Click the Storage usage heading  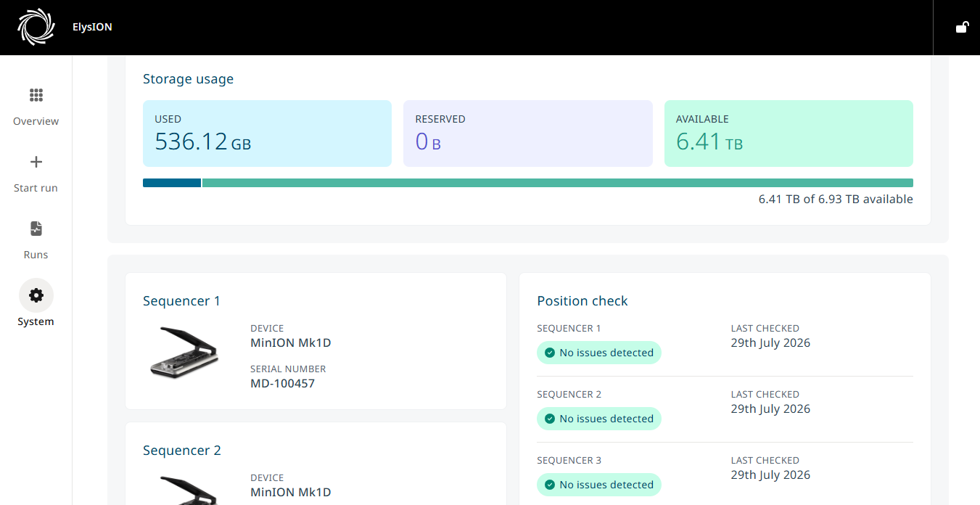pyautogui.click(x=189, y=79)
